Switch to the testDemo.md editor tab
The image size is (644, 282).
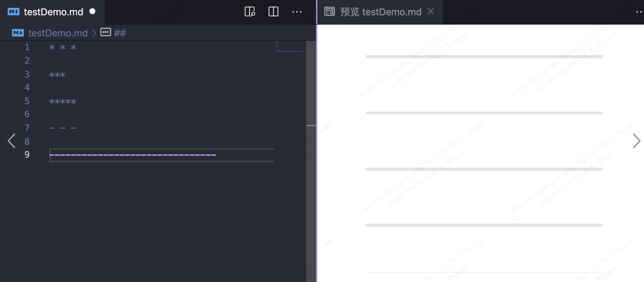pos(53,12)
